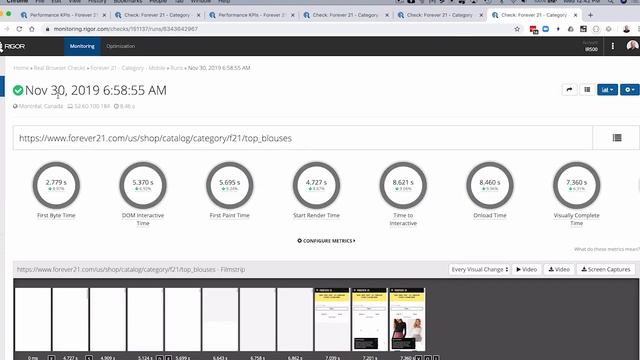Close the active Check: Forever 21 tab

[576, 15]
